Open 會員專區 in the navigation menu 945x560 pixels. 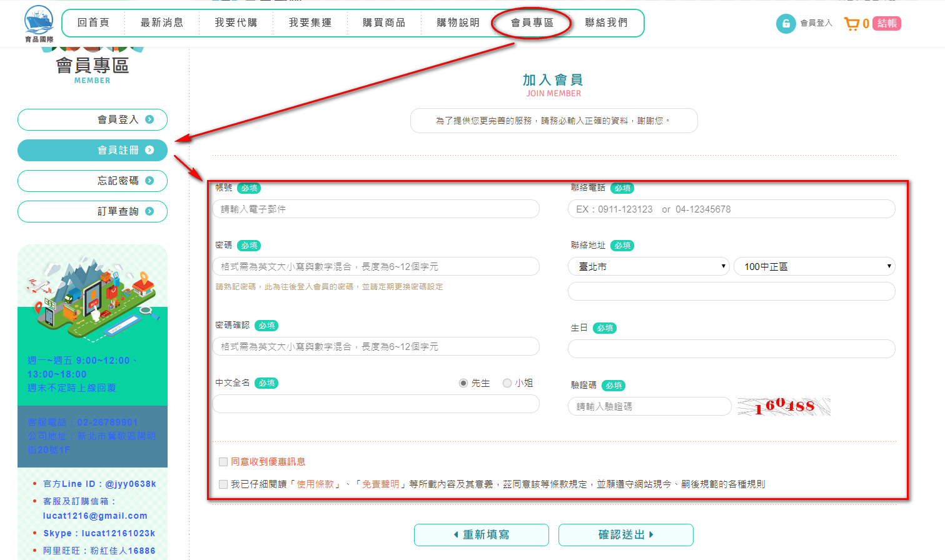click(x=532, y=23)
